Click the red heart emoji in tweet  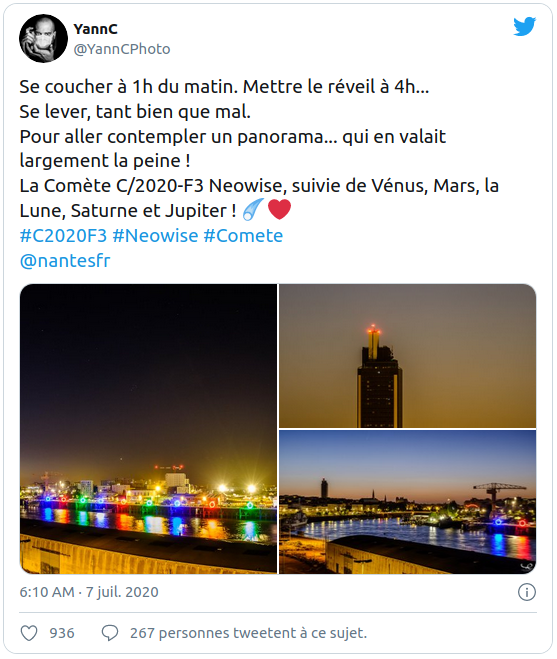coord(279,210)
